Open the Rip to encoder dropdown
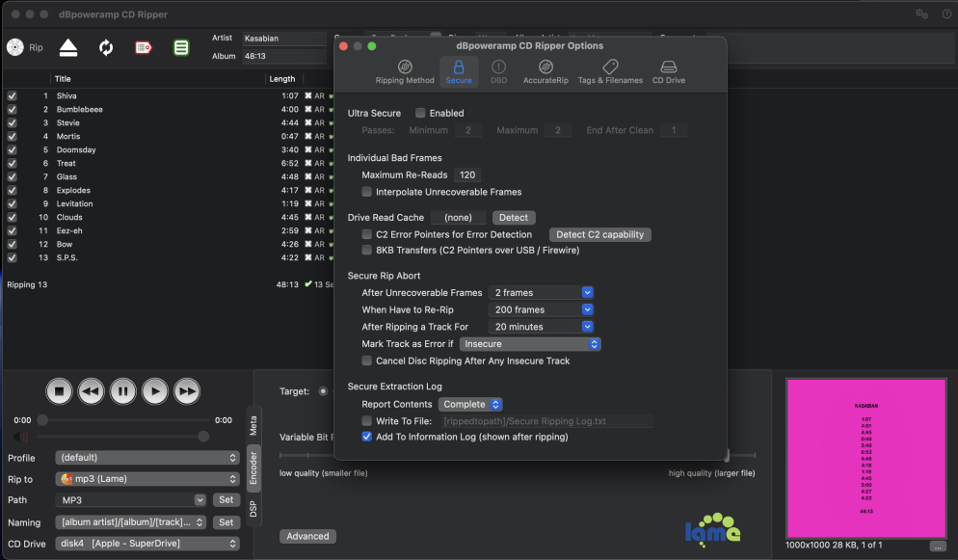The width and height of the screenshot is (958, 560). pos(146,479)
